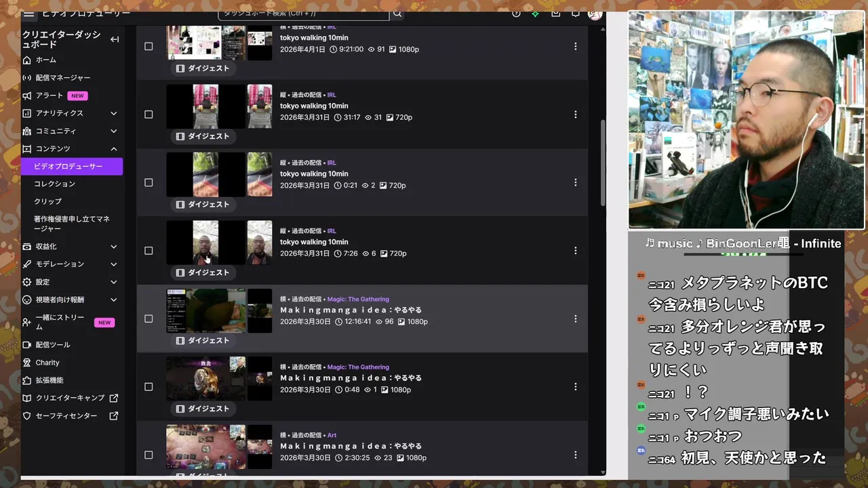Select checkbox for 2:30:25 manga idea video
868x488 pixels.
[x=149, y=455]
